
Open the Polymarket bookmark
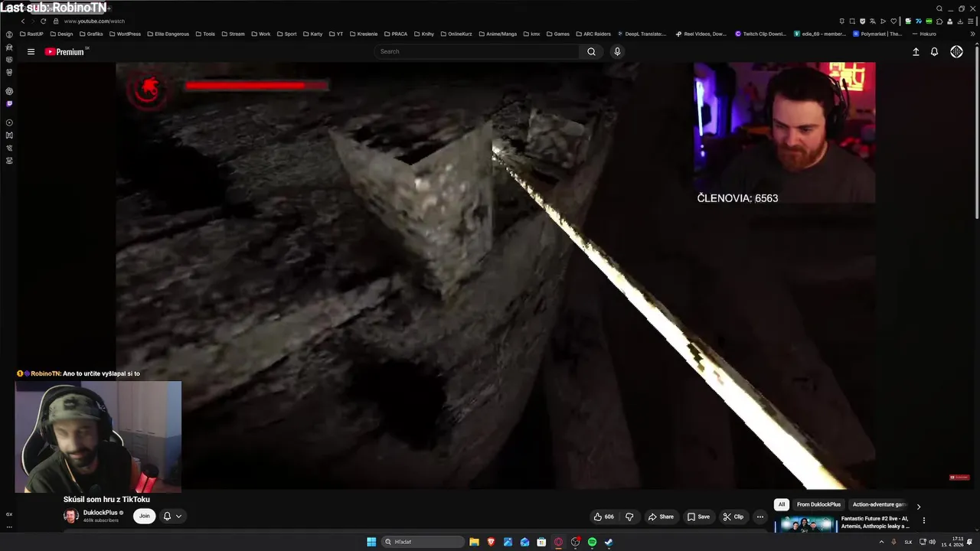877,34
